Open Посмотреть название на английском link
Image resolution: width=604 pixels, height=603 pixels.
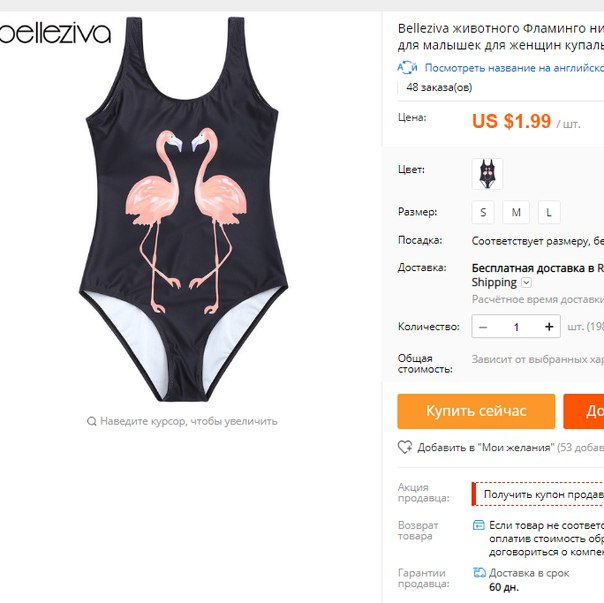coord(514,68)
